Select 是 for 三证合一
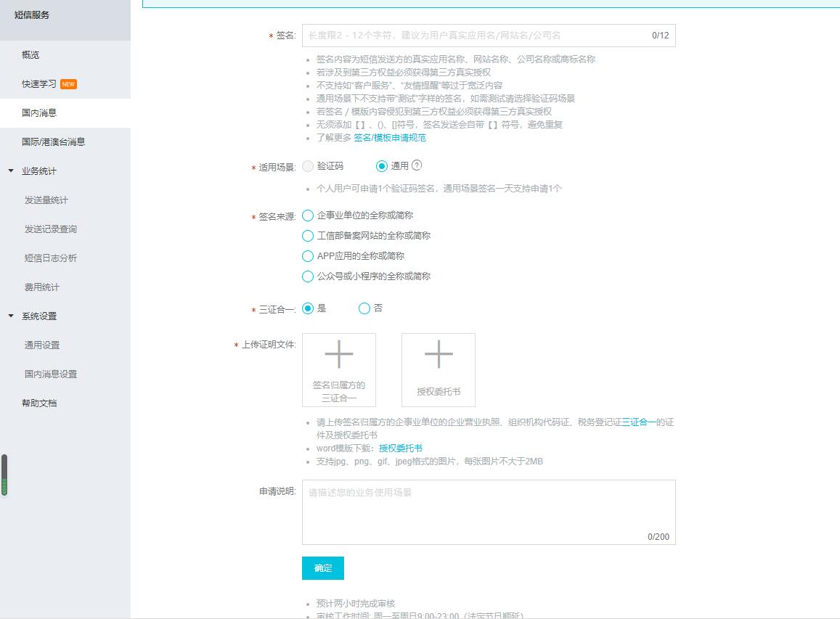 point(308,308)
